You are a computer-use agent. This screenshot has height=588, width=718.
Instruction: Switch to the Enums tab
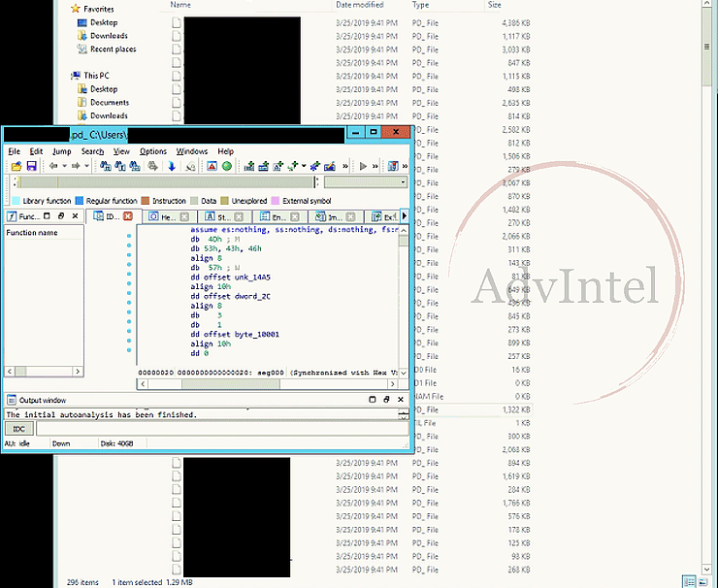coord(279,216)
